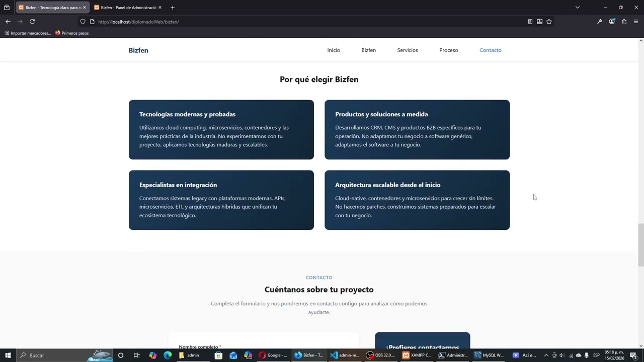The height and width of the screenshot is (362, 644).
Task: Open the Primeros pasos bookmark
Action: [x=72, y=33]
